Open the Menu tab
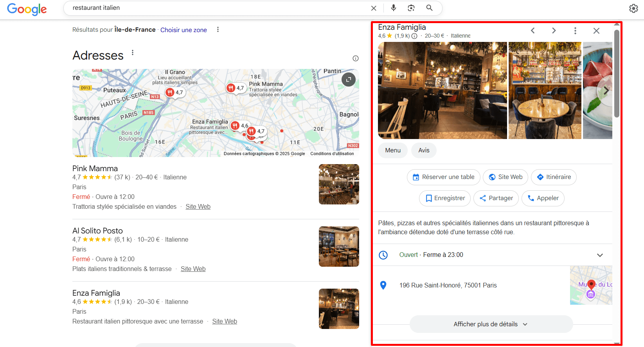This screenshot has width=644, height=347. [x=393, y=150]
